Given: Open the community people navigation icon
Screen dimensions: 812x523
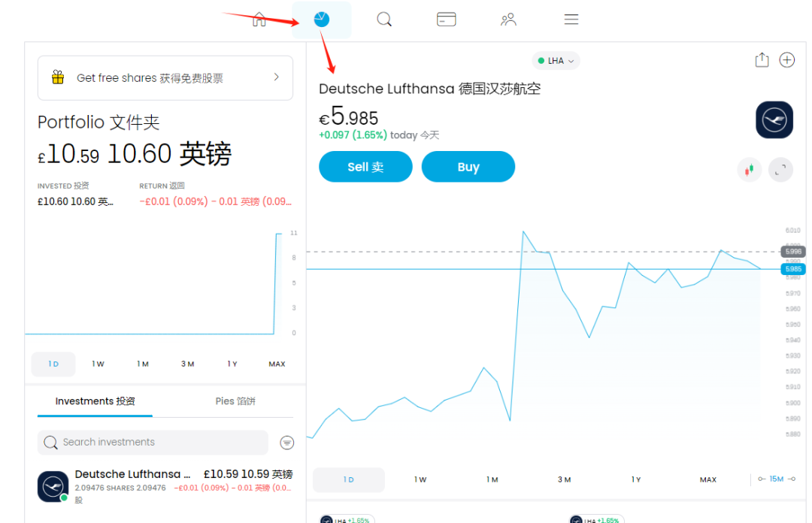Looking at the screenshot, I should [508, 20].
